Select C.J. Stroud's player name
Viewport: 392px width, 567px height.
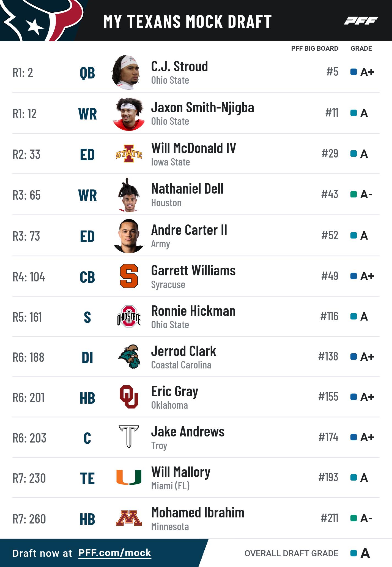tap(179, 66)
